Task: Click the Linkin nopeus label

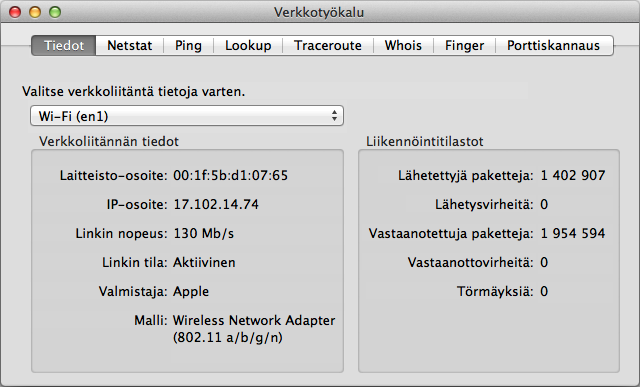Action: pyautogui.click(x=122, y=234)
